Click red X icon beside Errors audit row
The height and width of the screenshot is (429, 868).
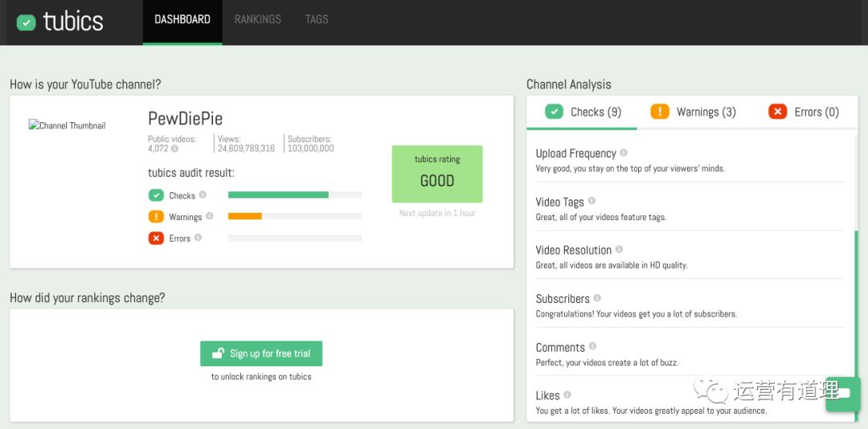pyautogui.click(x=156, y=238)
